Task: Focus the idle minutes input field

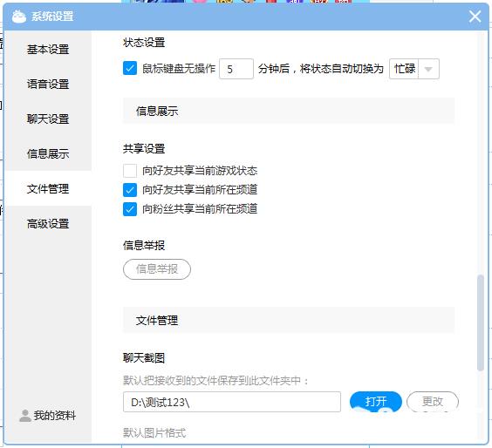Action: click(236, 69)
